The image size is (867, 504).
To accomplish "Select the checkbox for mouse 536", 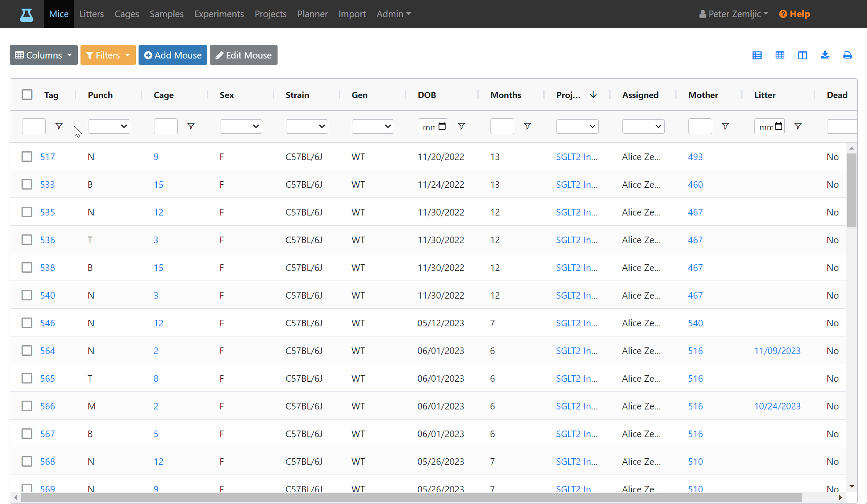I will pos(27,240).
